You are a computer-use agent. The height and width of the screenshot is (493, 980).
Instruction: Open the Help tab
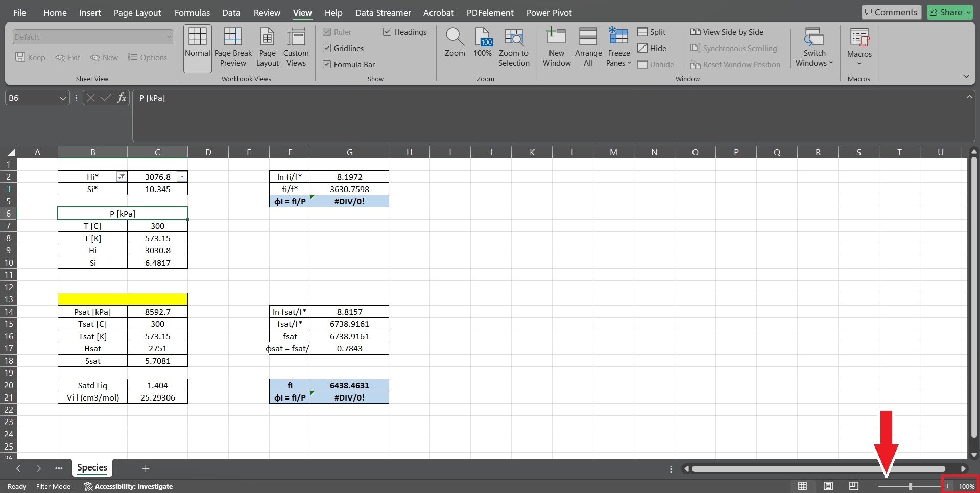pos(333,13)
